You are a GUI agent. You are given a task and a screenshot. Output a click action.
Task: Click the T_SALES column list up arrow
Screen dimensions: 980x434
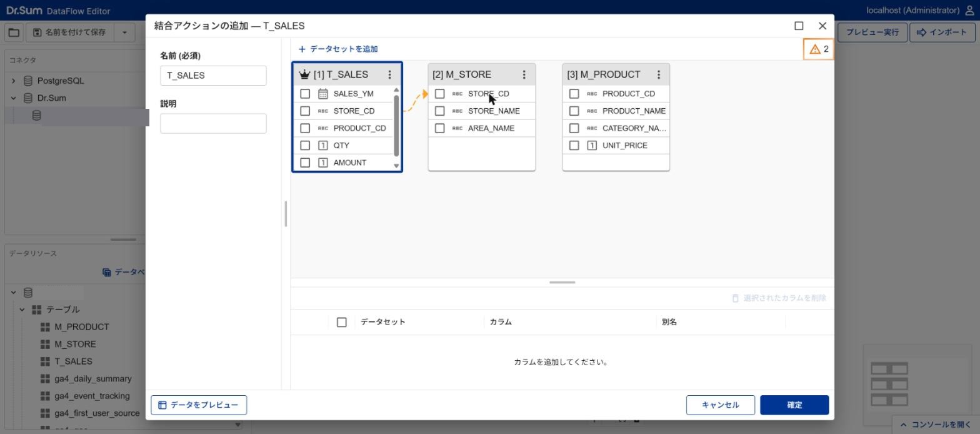point(396,90)
